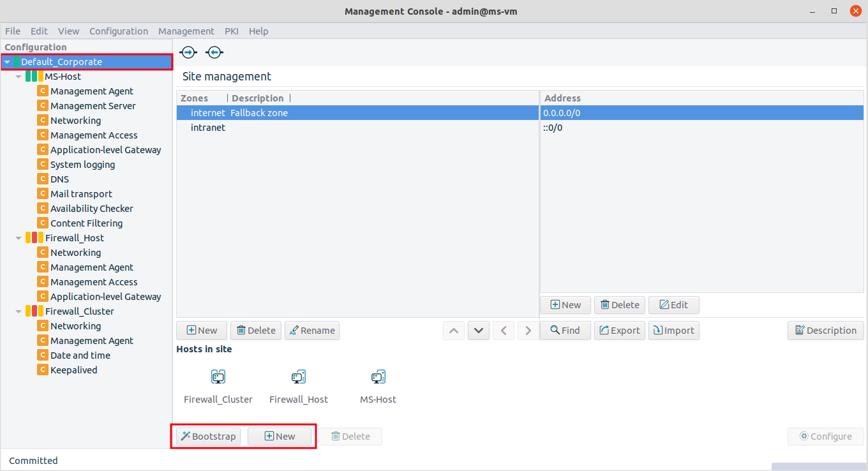Click the System logging component icon
The height and width of the screenshot is (471, 868).
43,165
